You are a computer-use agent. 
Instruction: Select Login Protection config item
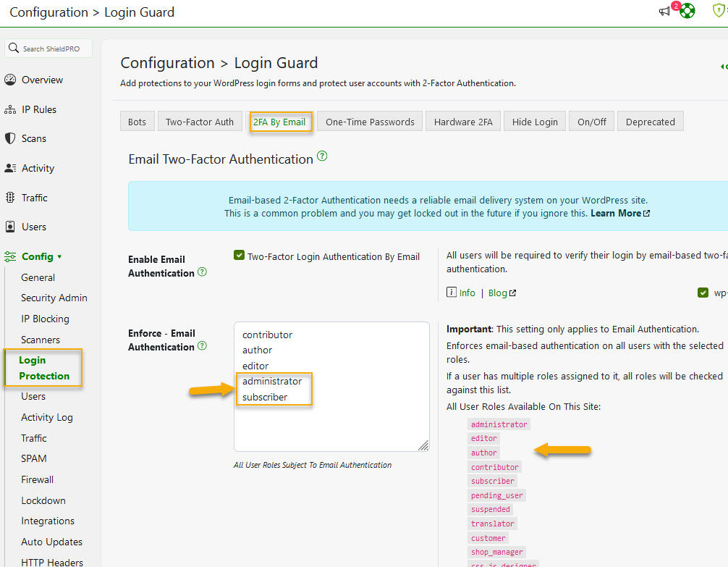click(x=44, y=368)
